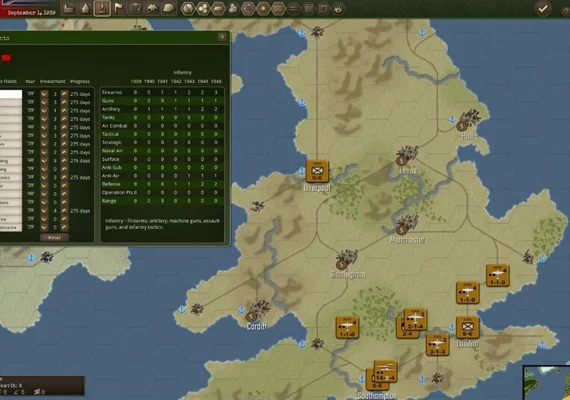
Task: Decrease investment in the first research row
Action: click(x=44, y=94)
